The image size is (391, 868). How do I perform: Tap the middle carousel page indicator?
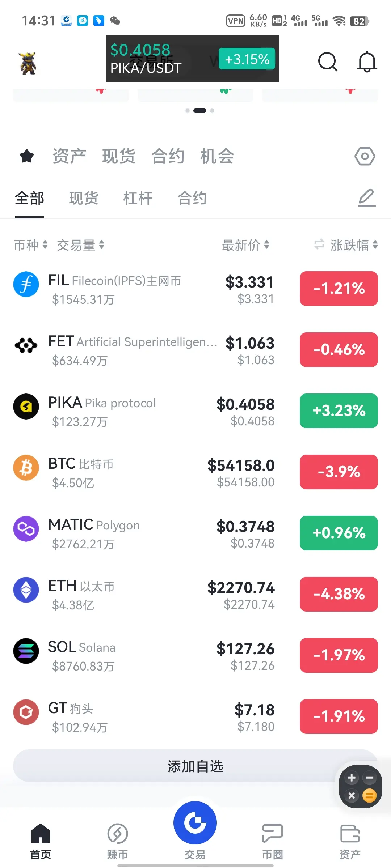(199, 111)
